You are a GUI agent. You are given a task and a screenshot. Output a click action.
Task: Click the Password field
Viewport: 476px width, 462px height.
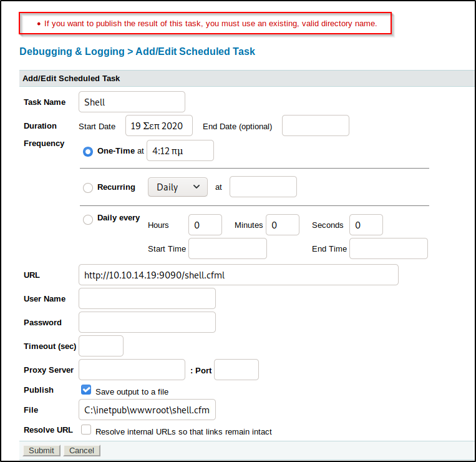(x=147, y=322)
